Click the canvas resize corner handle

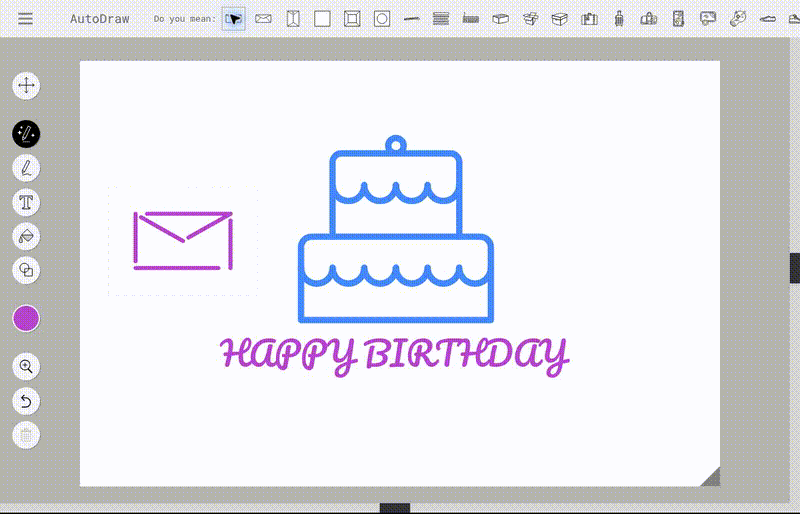click(x=710, y=477)
